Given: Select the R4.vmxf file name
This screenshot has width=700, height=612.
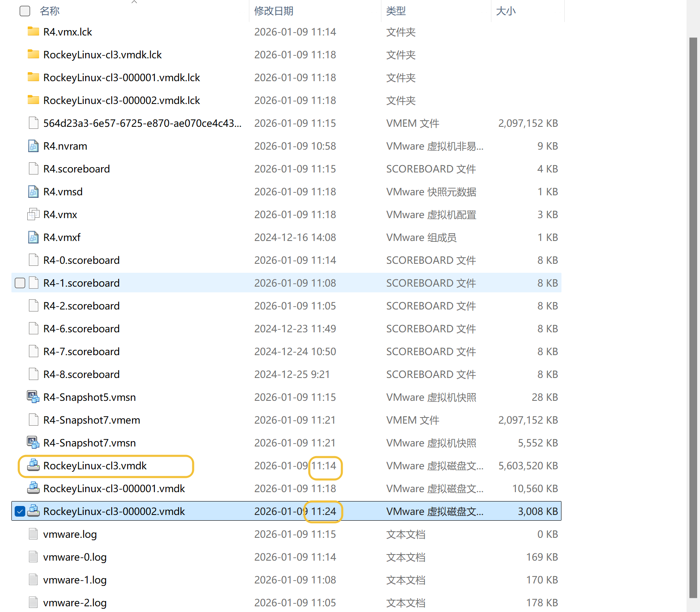Looking at the screenshot, I should tap(62, 237).
